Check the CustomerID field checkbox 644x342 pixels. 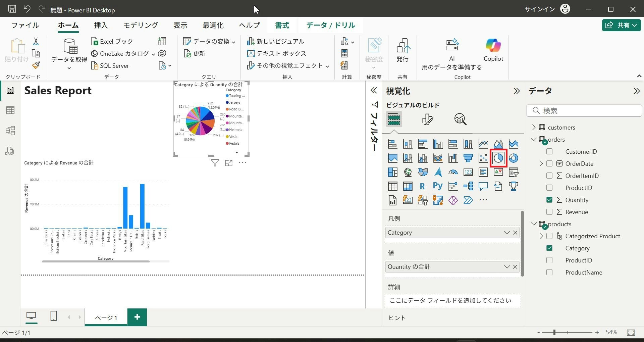point(549,151)
